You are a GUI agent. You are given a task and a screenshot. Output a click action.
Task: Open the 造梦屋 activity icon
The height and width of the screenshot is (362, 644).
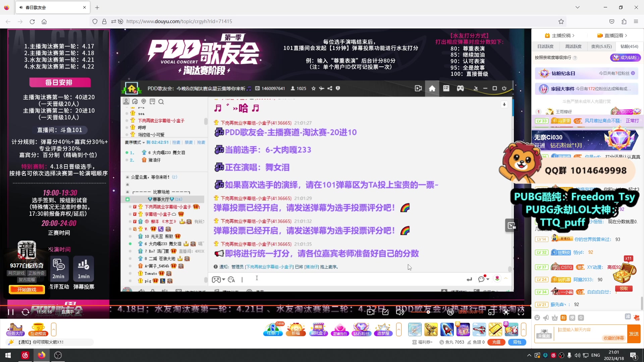coord(383,329)
